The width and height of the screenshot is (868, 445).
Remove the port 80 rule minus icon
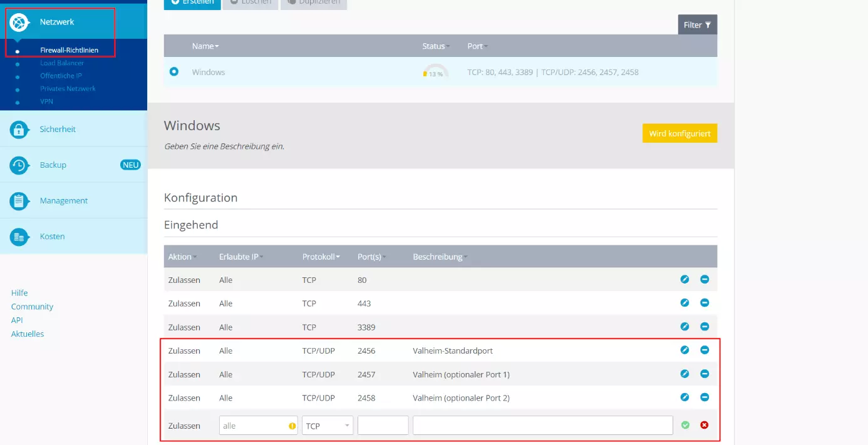705,279
